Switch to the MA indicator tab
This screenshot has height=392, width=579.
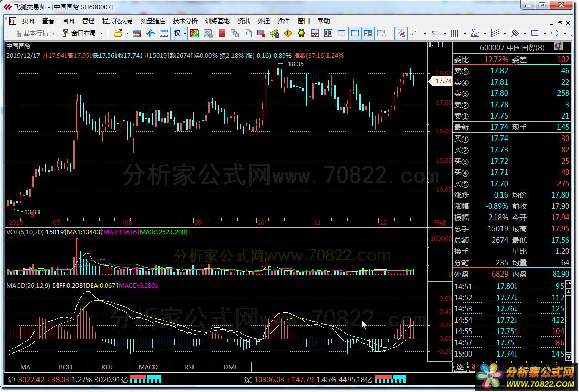(x=25, y=367)
